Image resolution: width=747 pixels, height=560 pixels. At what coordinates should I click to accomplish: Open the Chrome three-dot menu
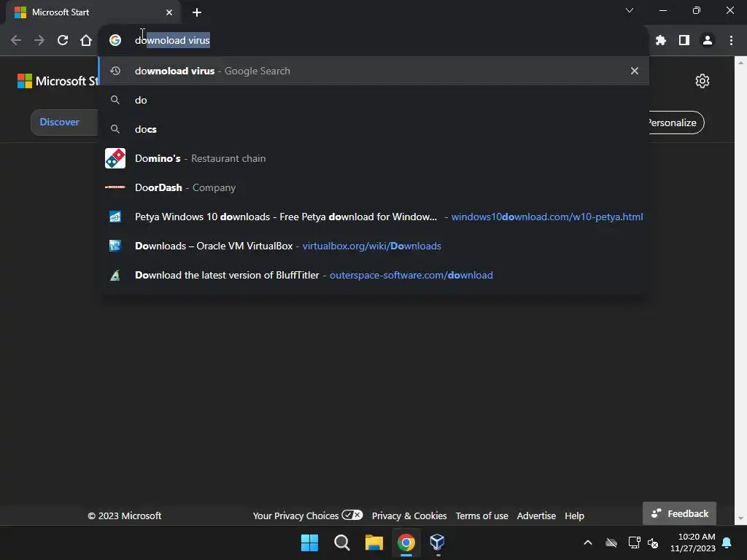pos(731,41)
